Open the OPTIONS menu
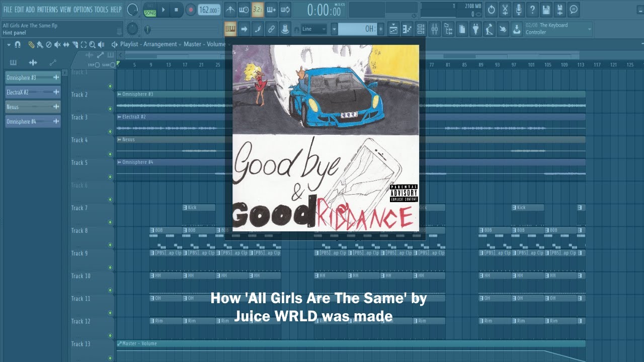Screen dimensions: 644x362 tap(84, 10)
